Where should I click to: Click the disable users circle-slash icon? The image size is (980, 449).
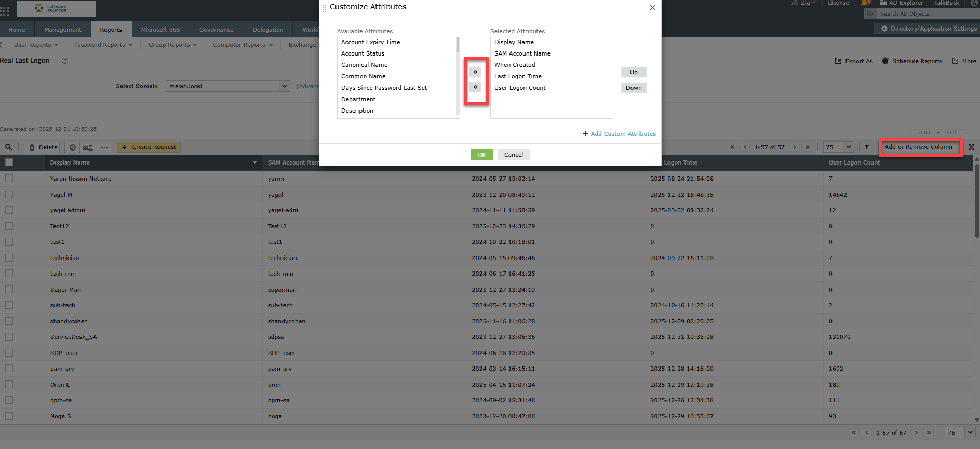73,147
